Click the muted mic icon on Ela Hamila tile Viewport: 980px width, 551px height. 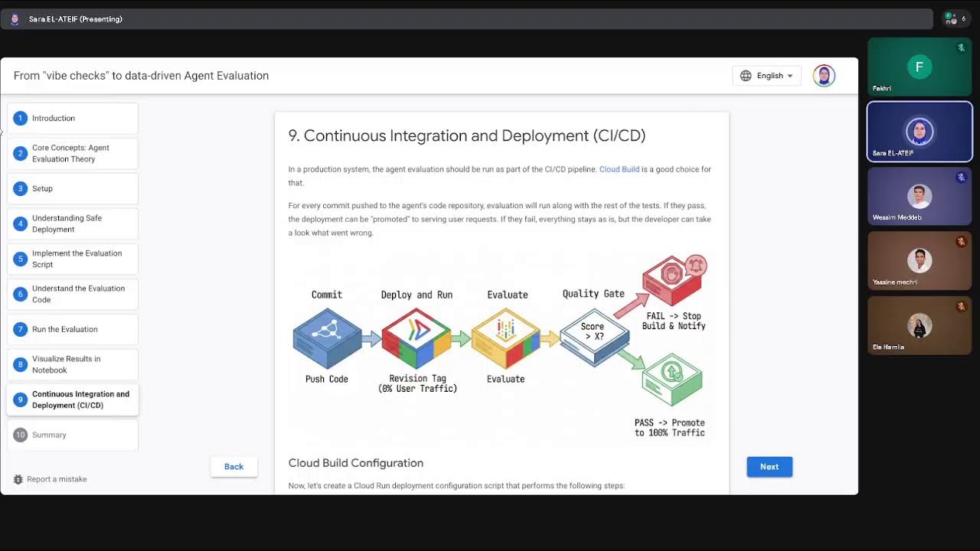pyautogui.click(x=961, y=307)
